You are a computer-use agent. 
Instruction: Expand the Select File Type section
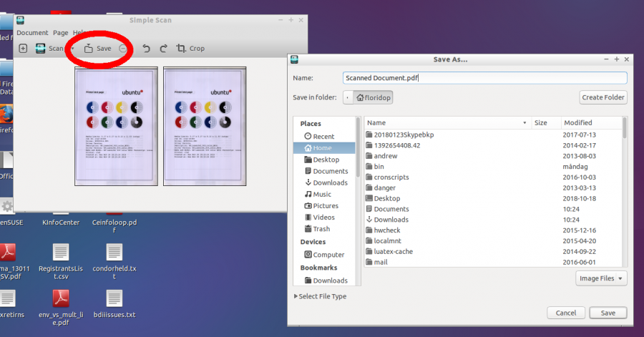pos(320,296)
